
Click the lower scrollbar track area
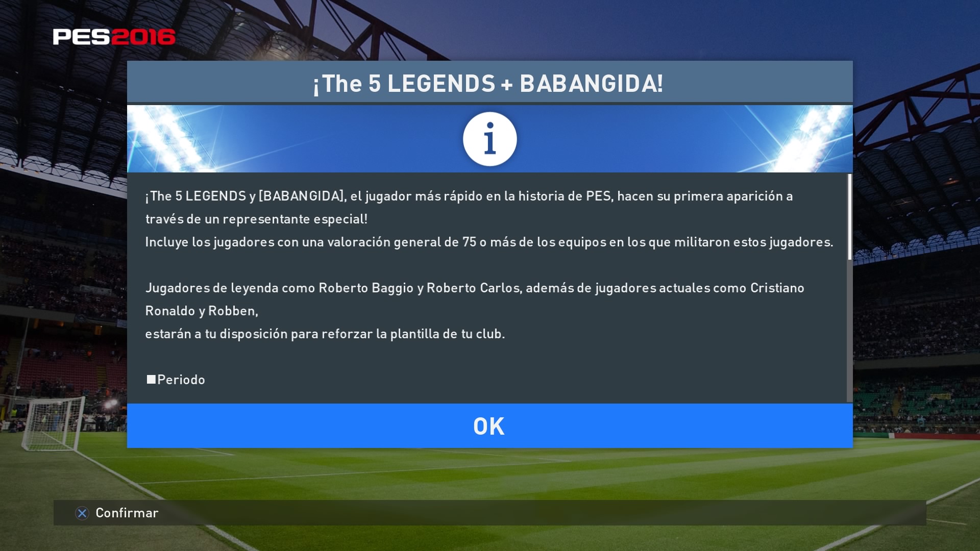tap(850, 331)
